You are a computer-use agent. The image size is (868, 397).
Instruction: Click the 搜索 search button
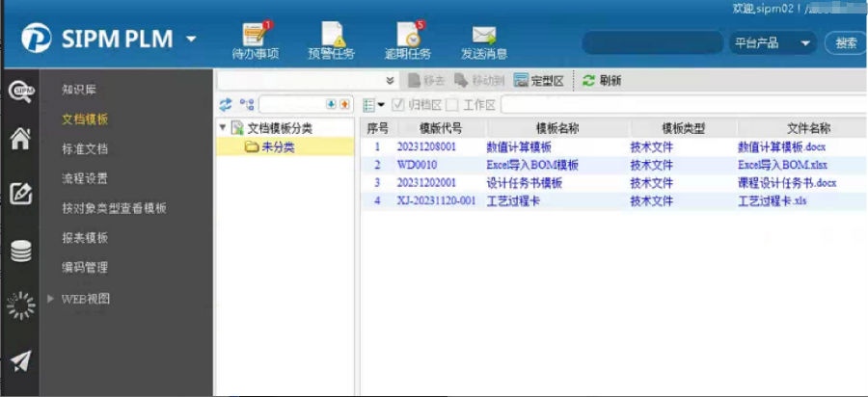click(x=846, y=43)
